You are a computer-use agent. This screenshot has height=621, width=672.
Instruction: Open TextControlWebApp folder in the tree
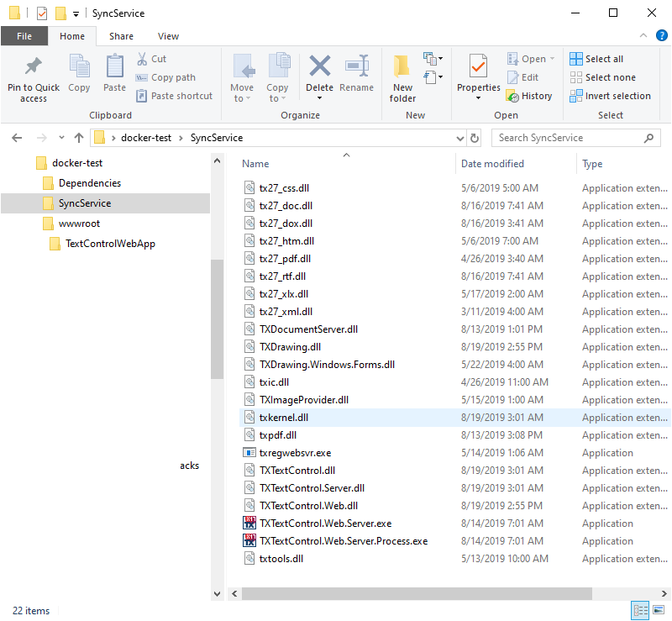[x=110, y=244]
